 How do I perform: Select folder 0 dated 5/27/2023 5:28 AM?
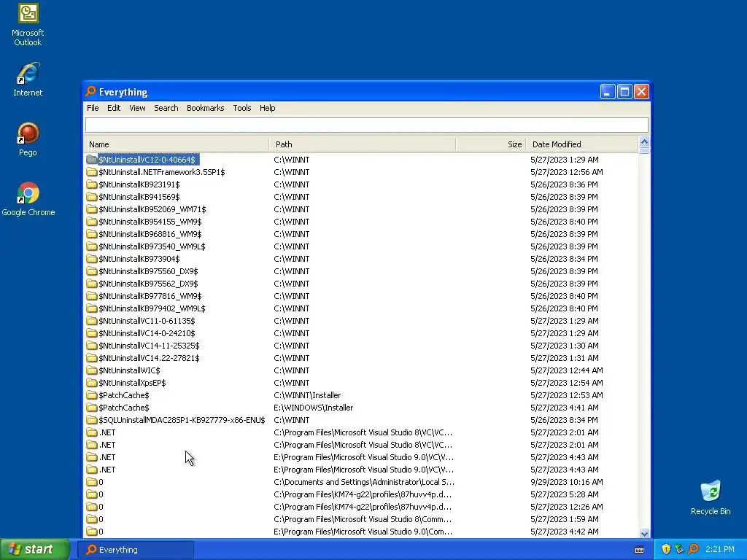(101, 494)
